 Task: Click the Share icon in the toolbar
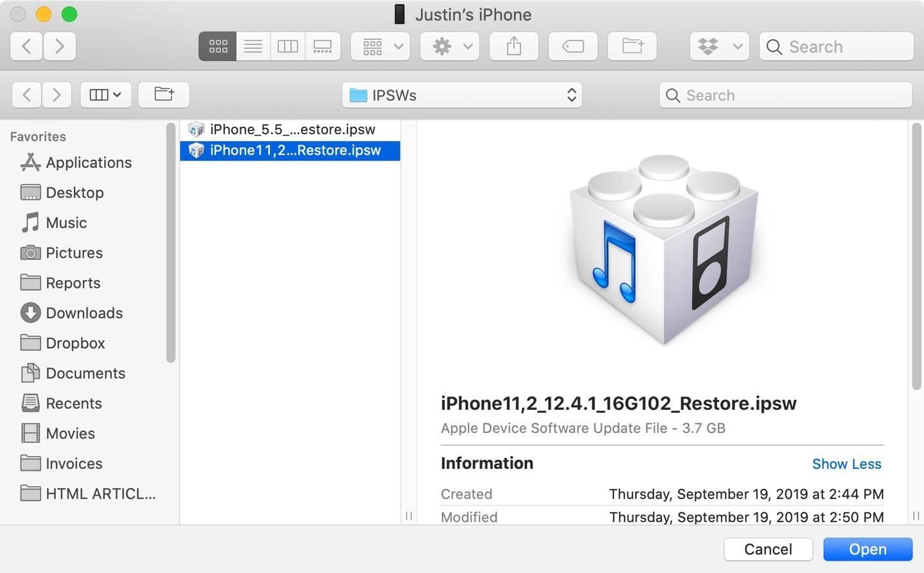point(513,46)
